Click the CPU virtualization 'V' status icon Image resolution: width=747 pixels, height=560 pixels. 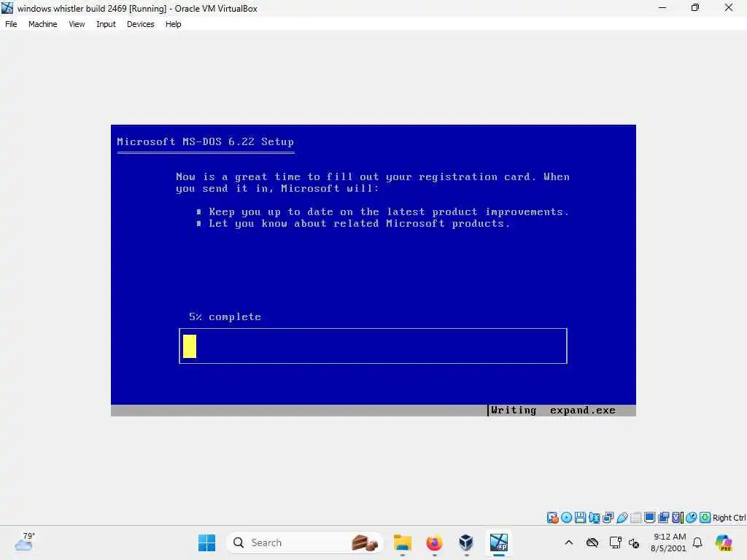coord(677,518)
